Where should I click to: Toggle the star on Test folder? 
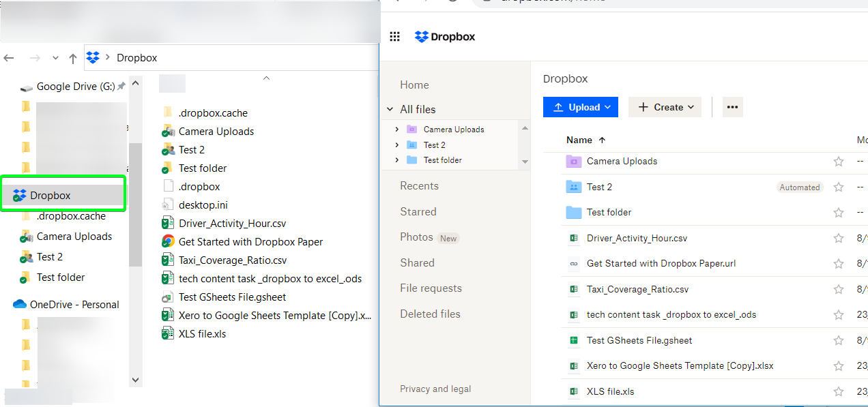[x=838, y=212]
